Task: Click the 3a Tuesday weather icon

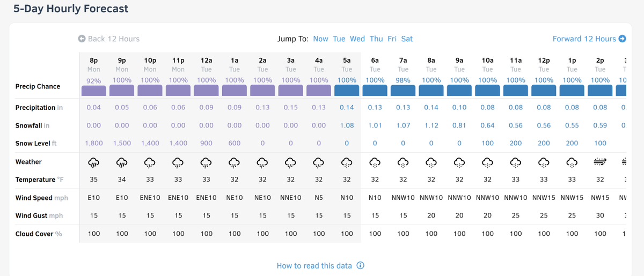Action: (x=291, y=162)
